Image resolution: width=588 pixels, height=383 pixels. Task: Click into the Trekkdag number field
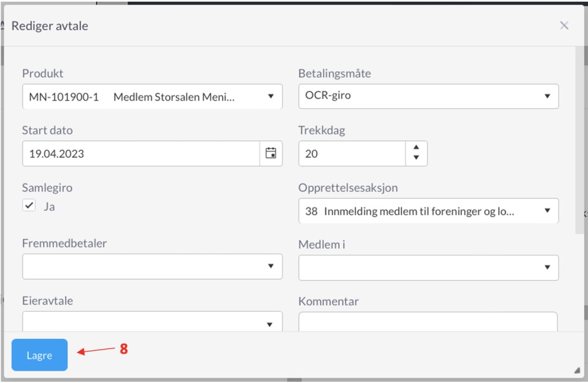coord(352,153)
